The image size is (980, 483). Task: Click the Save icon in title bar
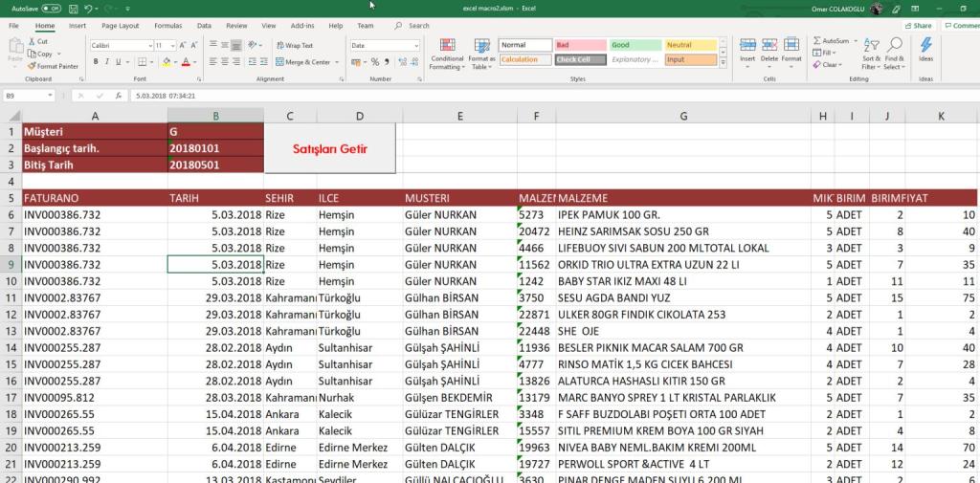tap(72, 8)
